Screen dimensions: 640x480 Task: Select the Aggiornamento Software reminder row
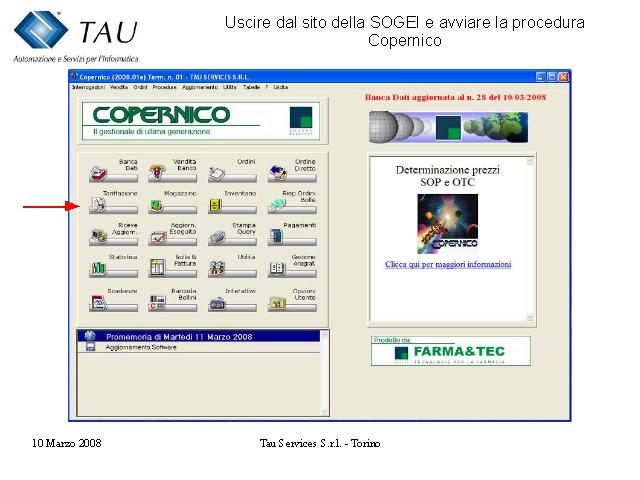(199, 347)
